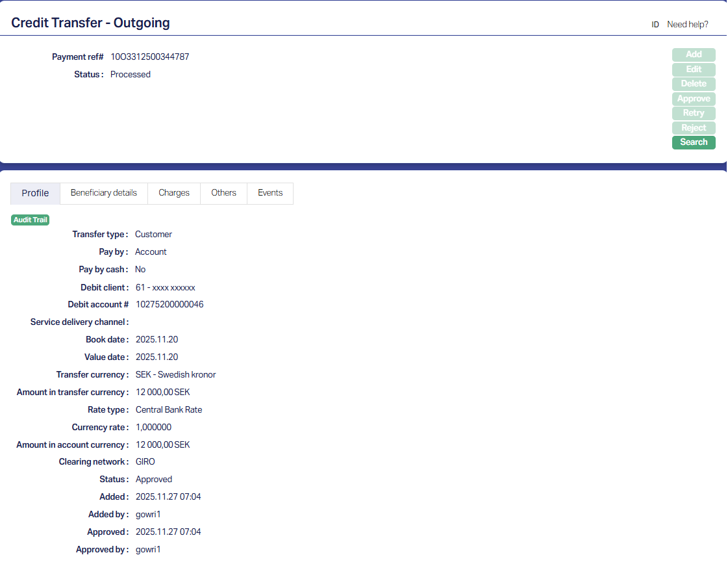This screenshot has width=728, height=579.
Task: Click the clearing network value GIRO
Action: [145, 462]
